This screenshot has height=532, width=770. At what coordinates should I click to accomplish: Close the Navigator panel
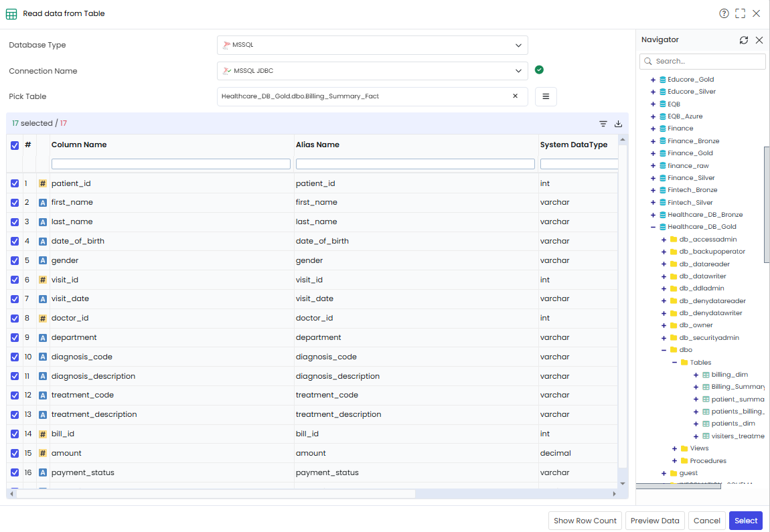(x=759, y=40)
